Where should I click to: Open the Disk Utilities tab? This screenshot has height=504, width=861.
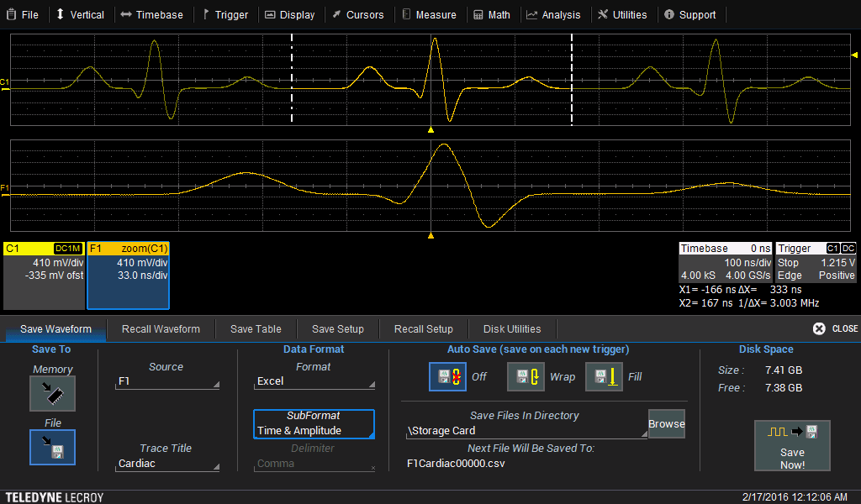[511, 328]
